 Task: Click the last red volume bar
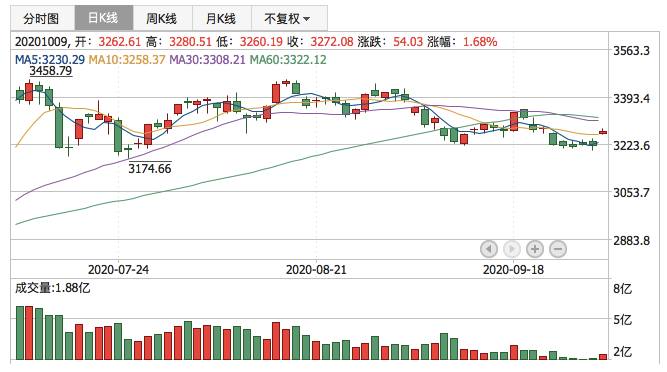point(603,357)
